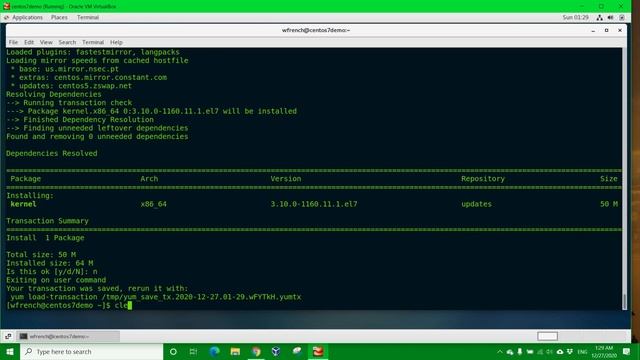Open File Explorer from taskbar

point(235,351)
